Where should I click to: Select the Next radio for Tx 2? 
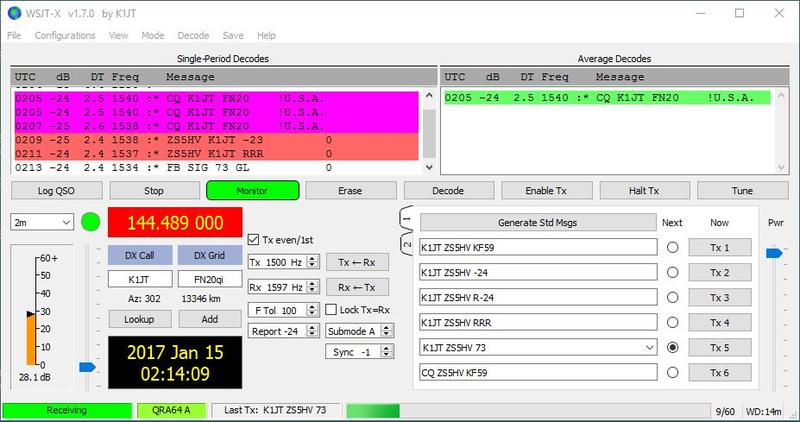[x=672, y=272]
